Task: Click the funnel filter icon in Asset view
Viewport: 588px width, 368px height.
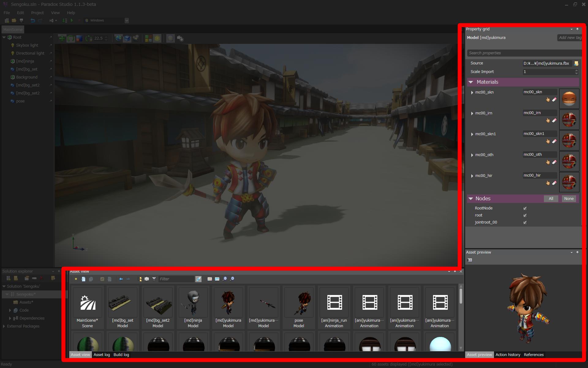Action: [154, 279]
